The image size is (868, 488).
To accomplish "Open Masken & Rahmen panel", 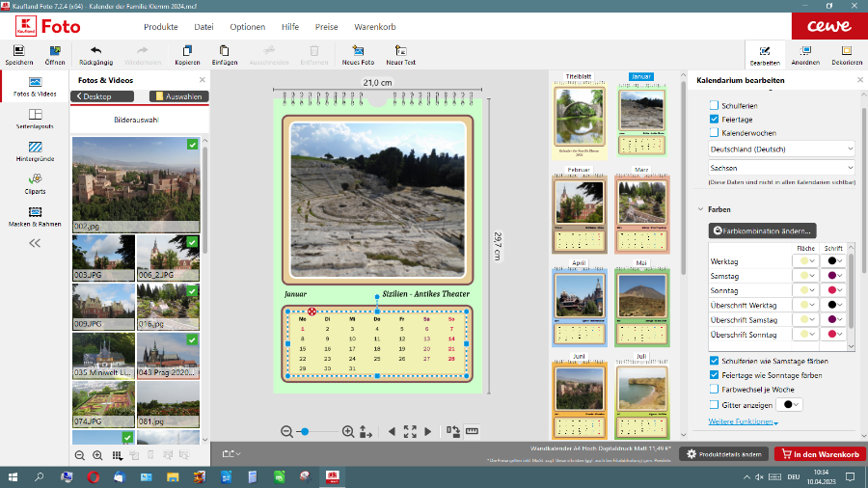I will tap(36, 212).
